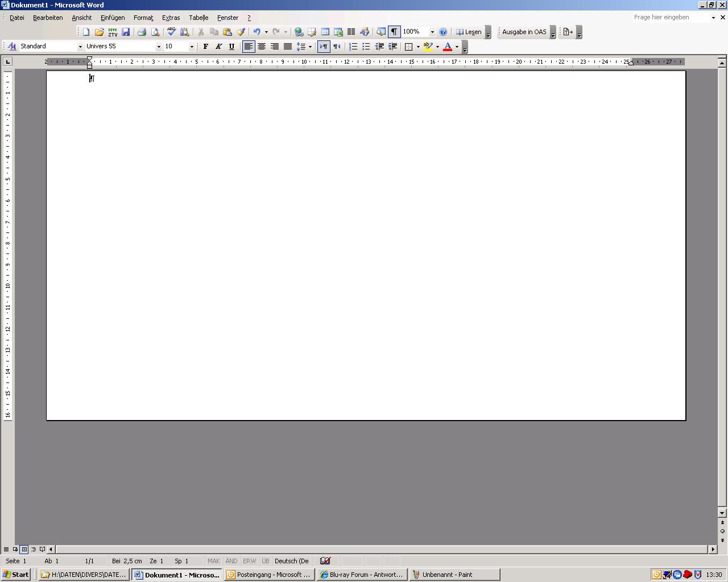Toggle underline formatting (U)

tap(231, 47)
